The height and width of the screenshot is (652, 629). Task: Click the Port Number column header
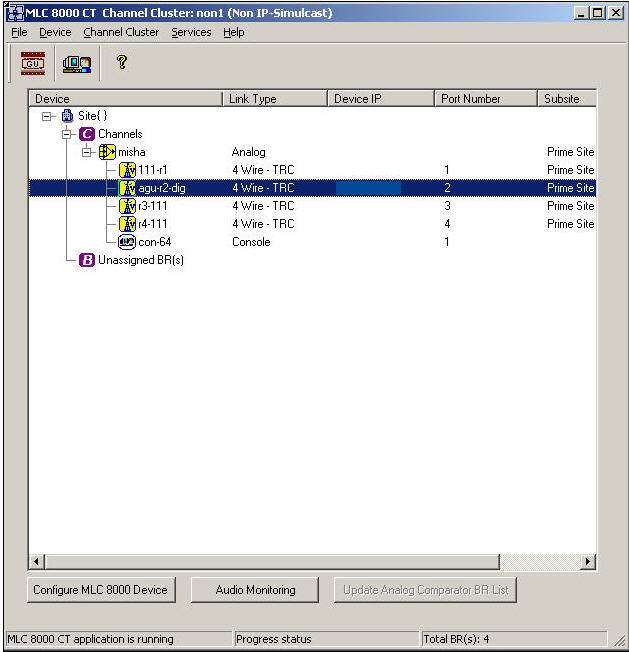485,99
